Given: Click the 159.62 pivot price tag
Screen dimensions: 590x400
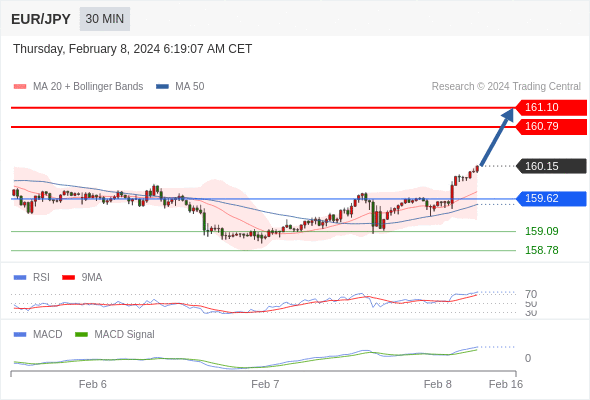Looking at the screenshot, I should 551,198.
